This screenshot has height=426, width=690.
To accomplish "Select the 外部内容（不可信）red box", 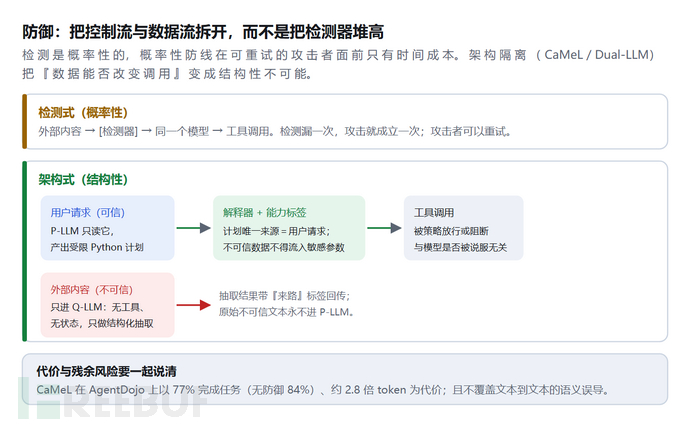I will (x=107, y=305).
